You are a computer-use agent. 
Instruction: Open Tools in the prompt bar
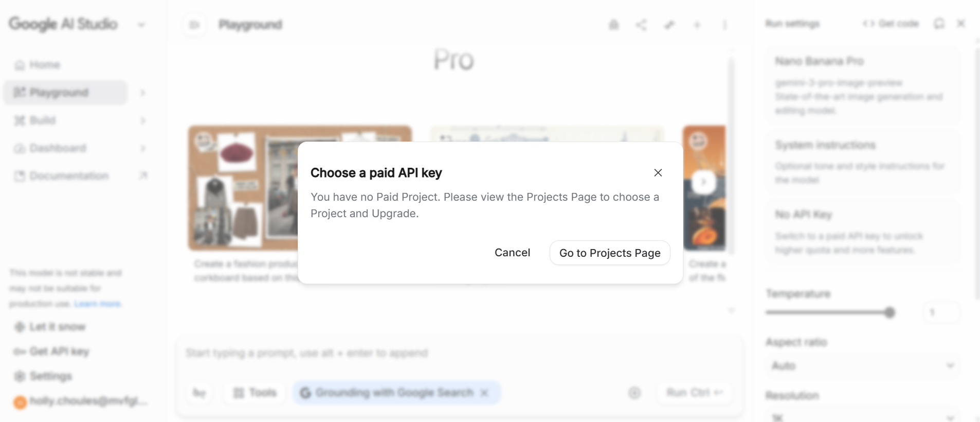(x=254, y=392)
